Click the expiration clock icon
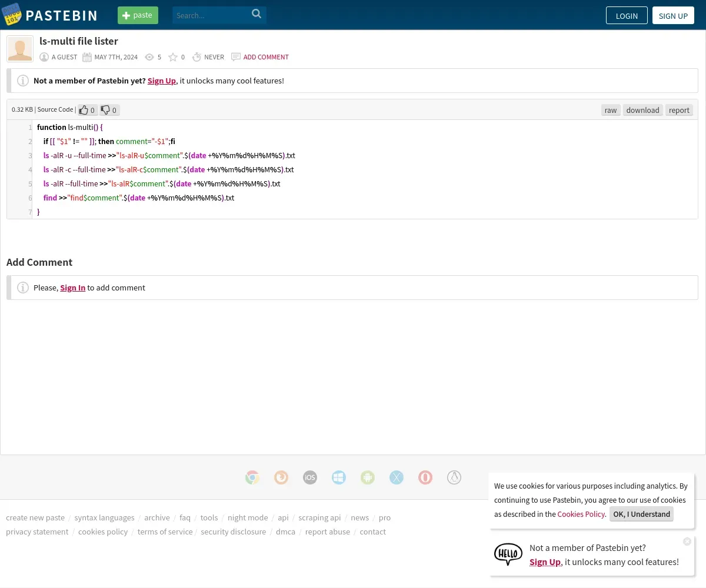Image resolution: width=706 pixels, height=588 pixels. tap(197, 57)
